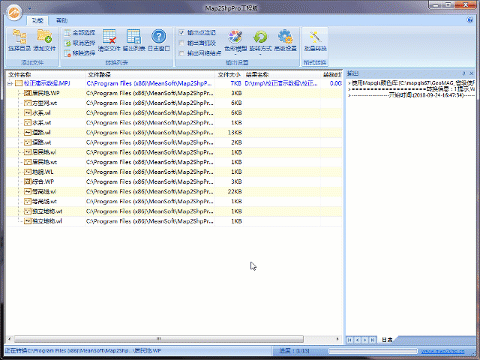
Task: Start 批量转换 with the magic-wand icon
Action: click(315, 36)
